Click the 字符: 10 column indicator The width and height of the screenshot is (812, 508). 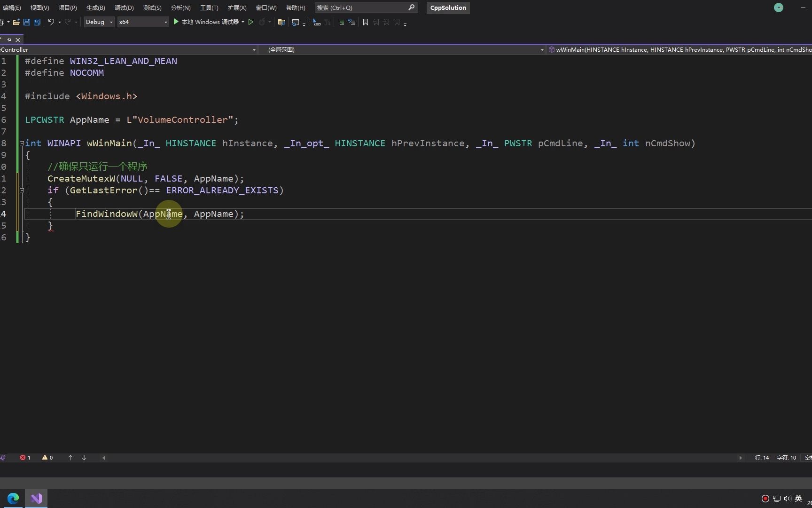787,458
